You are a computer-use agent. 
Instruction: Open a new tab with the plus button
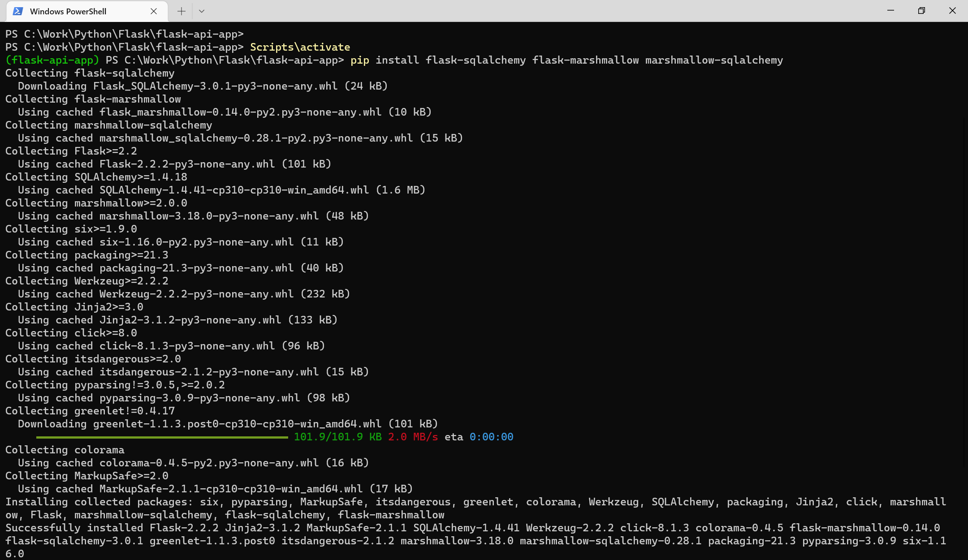181,11
